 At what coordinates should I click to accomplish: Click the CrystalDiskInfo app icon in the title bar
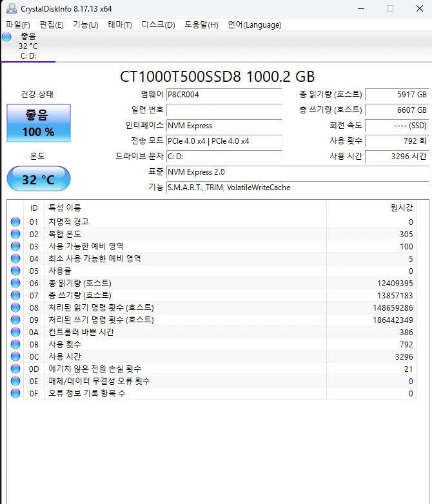click(x=12, y=8)
